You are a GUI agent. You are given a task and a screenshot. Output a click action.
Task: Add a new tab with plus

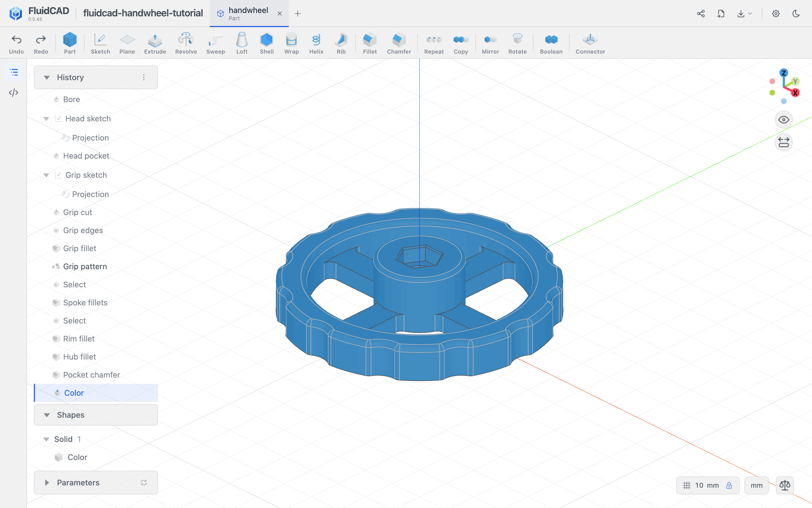point(297,14)
